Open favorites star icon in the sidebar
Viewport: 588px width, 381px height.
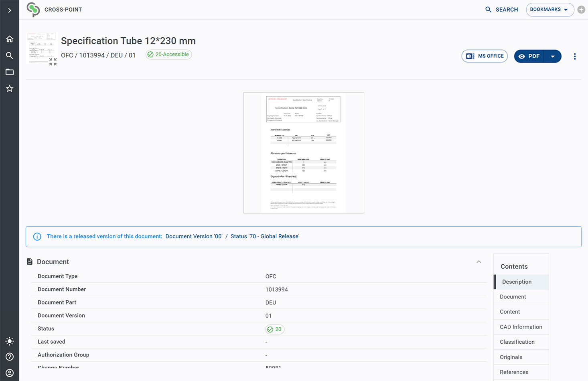click(10, 89)
